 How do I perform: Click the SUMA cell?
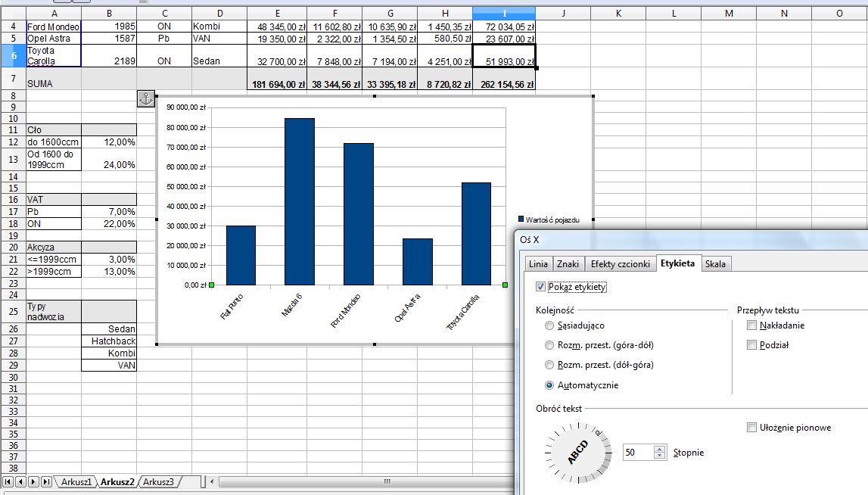tap(54, 79)
